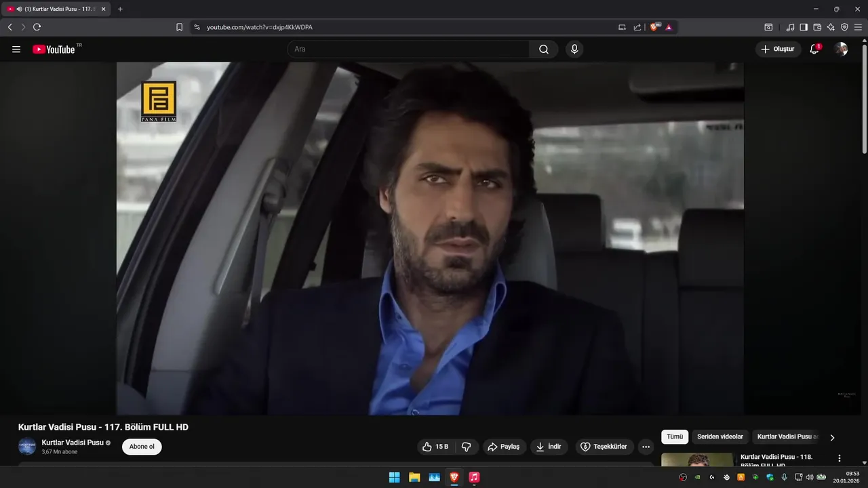Open the Kurtlar Vadisi Pusu channel name link
This screenshot has width=868, height=488.
pyautogui.click(x=73, y=443)
